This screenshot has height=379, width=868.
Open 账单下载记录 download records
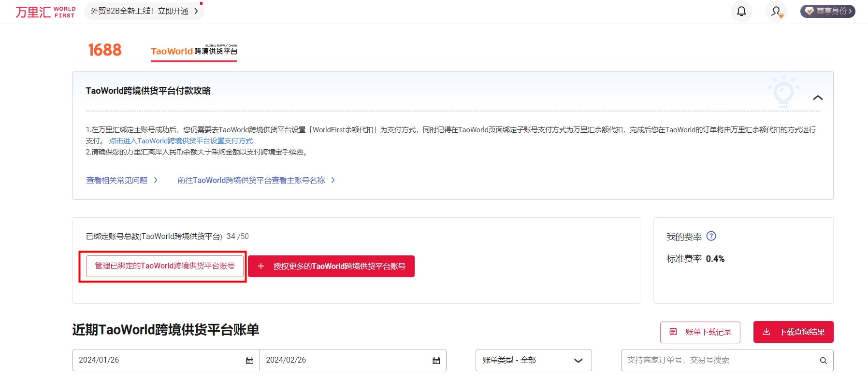click(700, 332)
